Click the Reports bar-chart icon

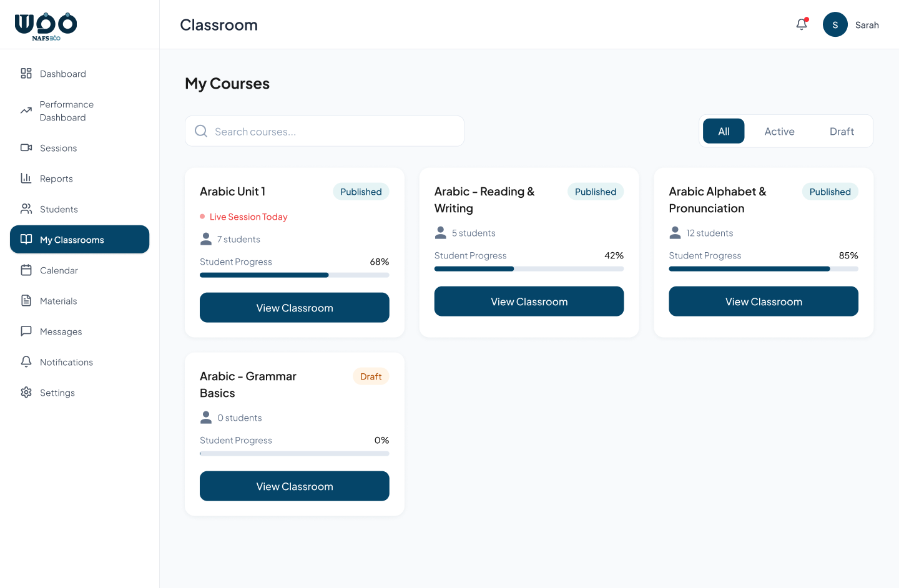point(26,178)
